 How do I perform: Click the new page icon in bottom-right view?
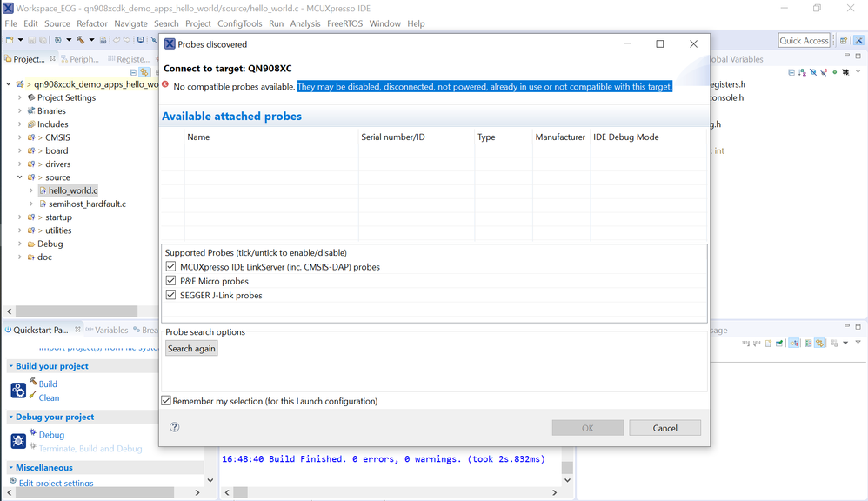click(768, 344)
